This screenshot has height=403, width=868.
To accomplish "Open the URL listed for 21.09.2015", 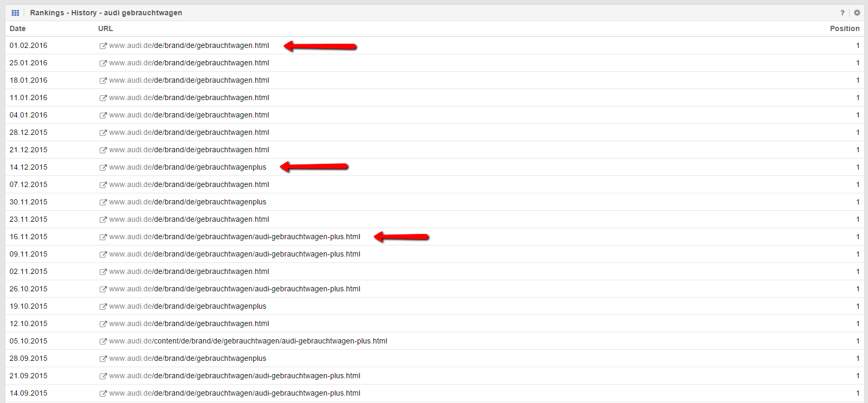I will pos(235,376).
